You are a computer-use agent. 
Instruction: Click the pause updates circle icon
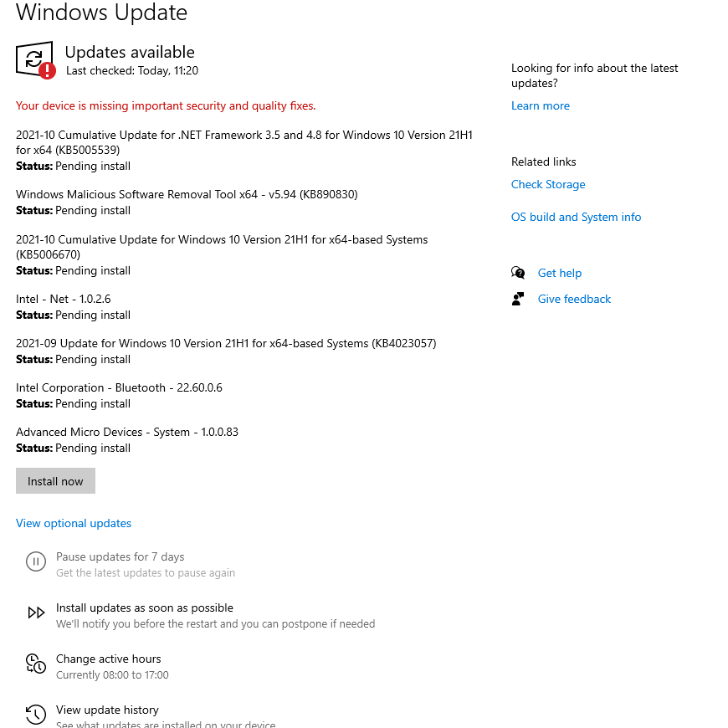click(x=36, y=561)
